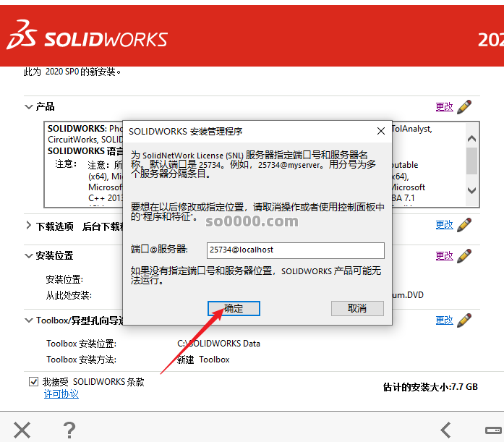Click the 估计的安装大小:7.7 GB text
The width and height of the screenshot is (504, 442).
click(430, 387)
